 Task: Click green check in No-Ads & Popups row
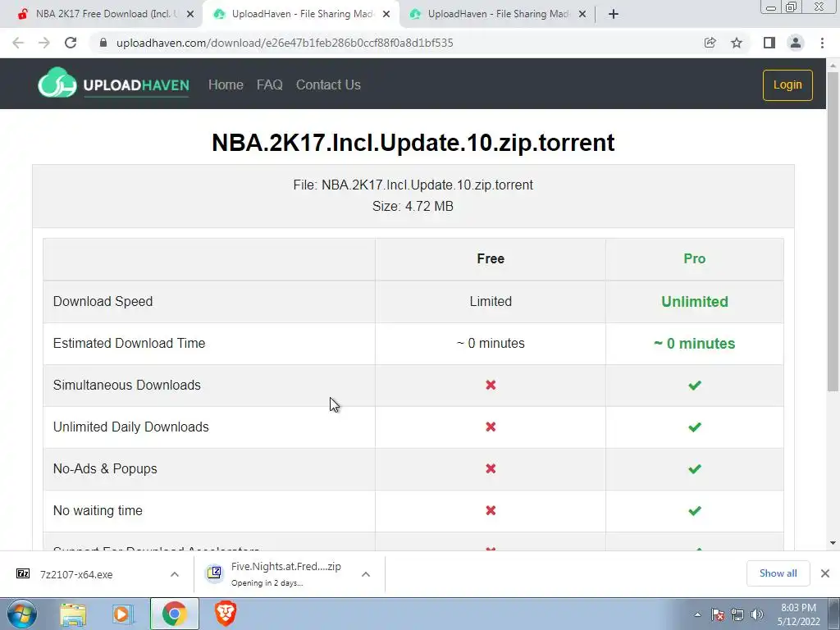[694, 468]
